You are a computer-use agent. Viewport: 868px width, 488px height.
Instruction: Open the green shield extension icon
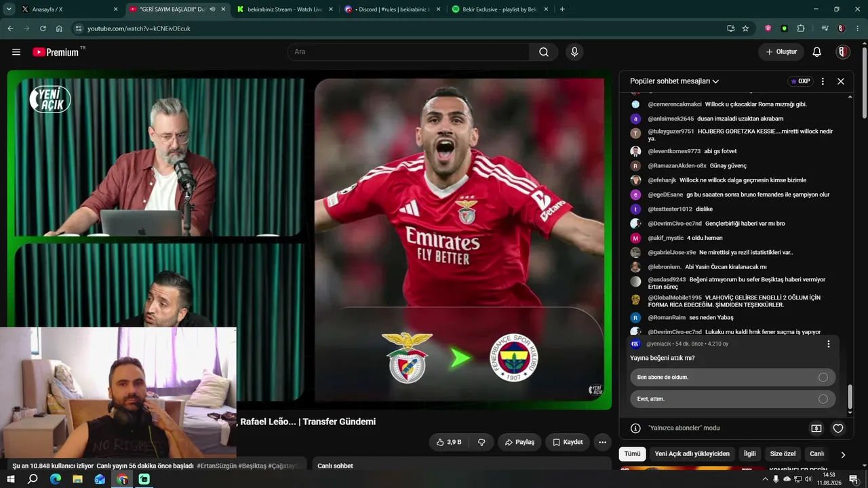click(785, 28)
